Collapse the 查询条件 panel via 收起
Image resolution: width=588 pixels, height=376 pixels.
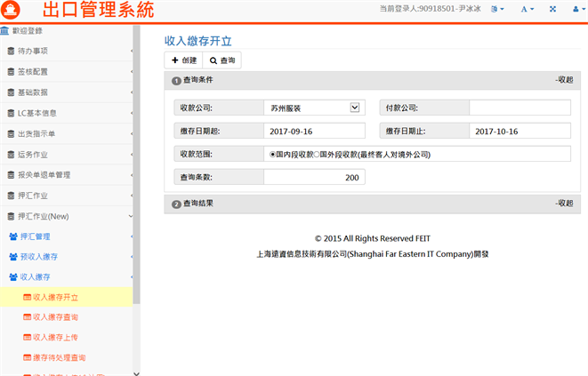pyautogui.click(x=563, y=80)
